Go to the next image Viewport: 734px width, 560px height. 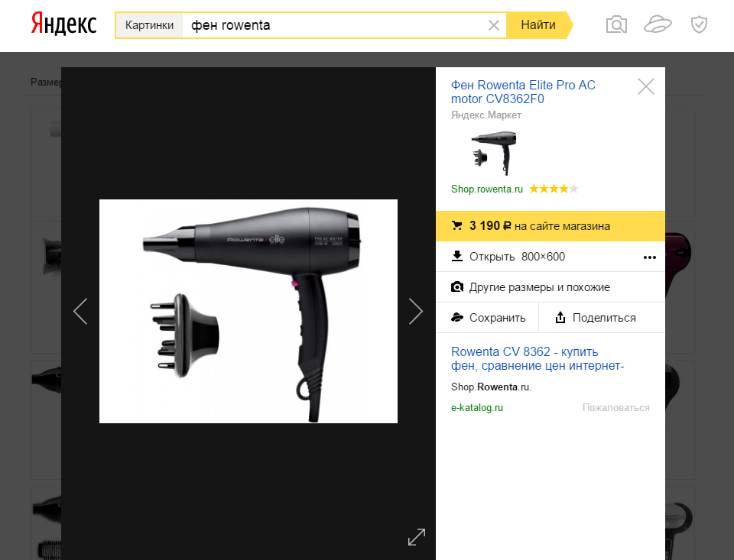(416, 311)
